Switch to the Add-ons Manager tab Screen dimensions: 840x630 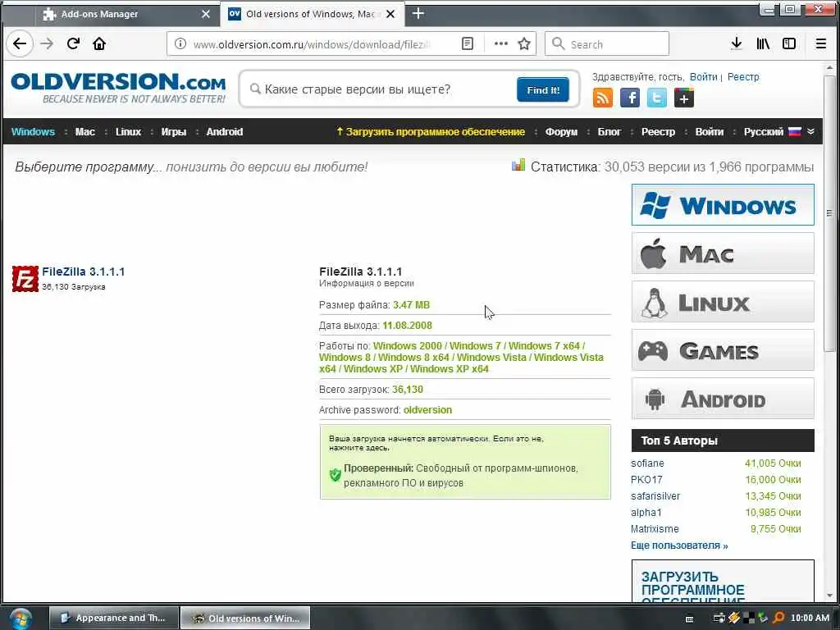click(x=126, y=14)
